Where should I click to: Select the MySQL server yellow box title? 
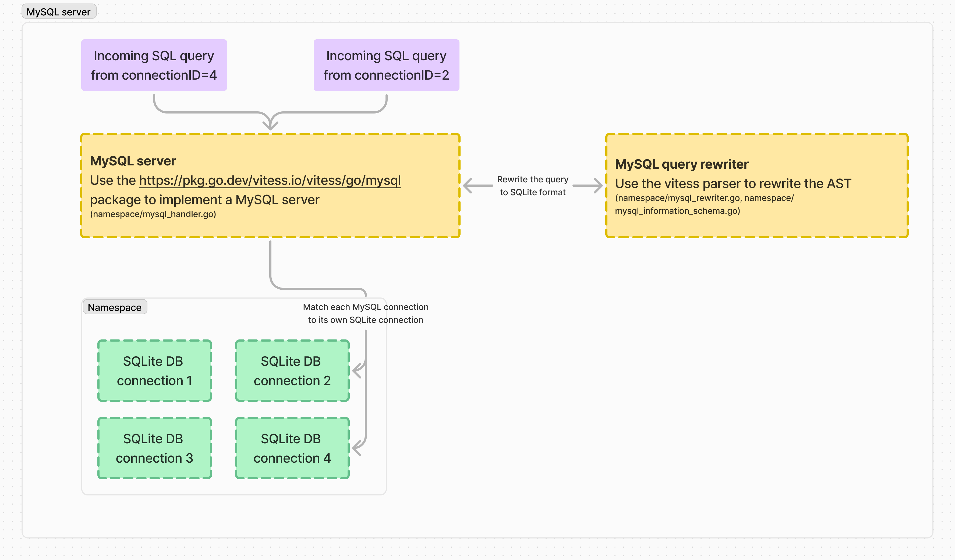tap(133, 161)
